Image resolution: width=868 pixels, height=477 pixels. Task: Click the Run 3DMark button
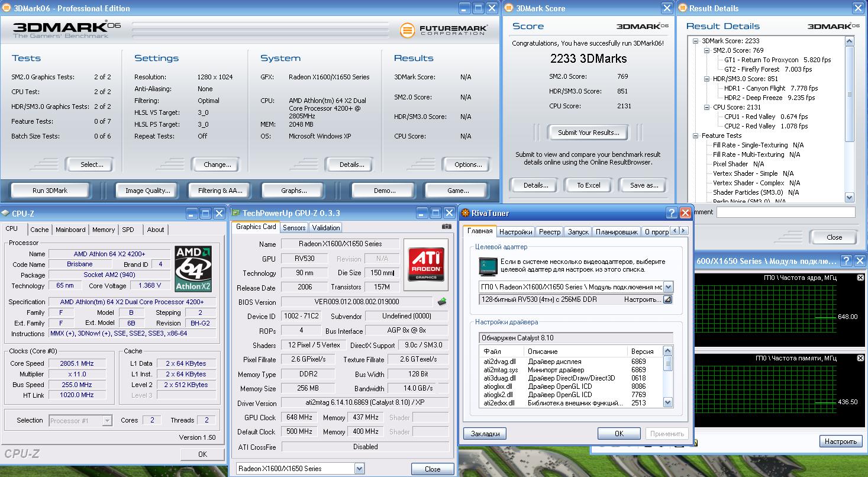pyautogui.click(x=50, y=191)
